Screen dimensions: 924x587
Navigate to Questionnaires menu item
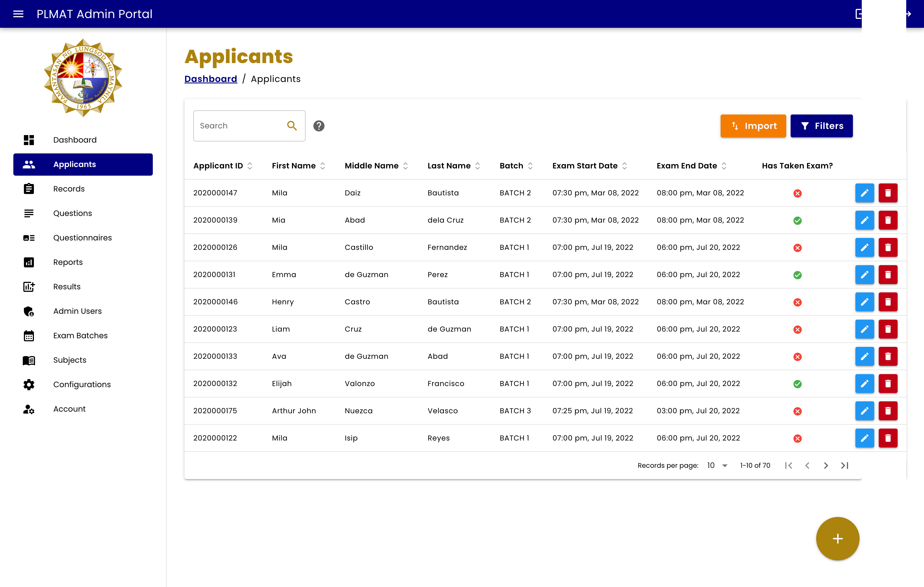(x=83, y=238)
